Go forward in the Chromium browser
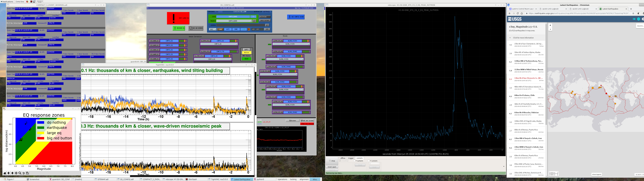This screenshot has height=181, width=644. click(514, 13)
